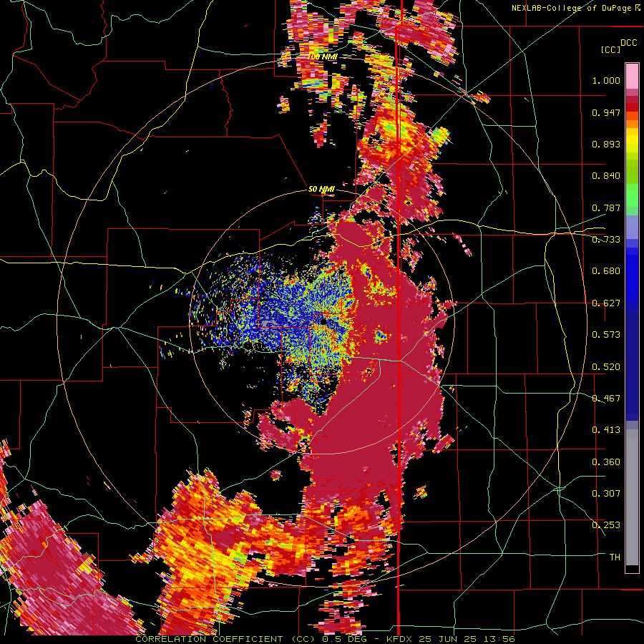Click the 0.947 legend label
644x644 pixels.
point(606,112)
